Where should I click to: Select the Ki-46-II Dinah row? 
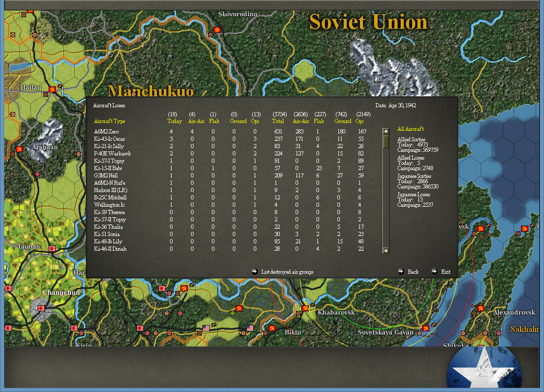coord(230,249)
